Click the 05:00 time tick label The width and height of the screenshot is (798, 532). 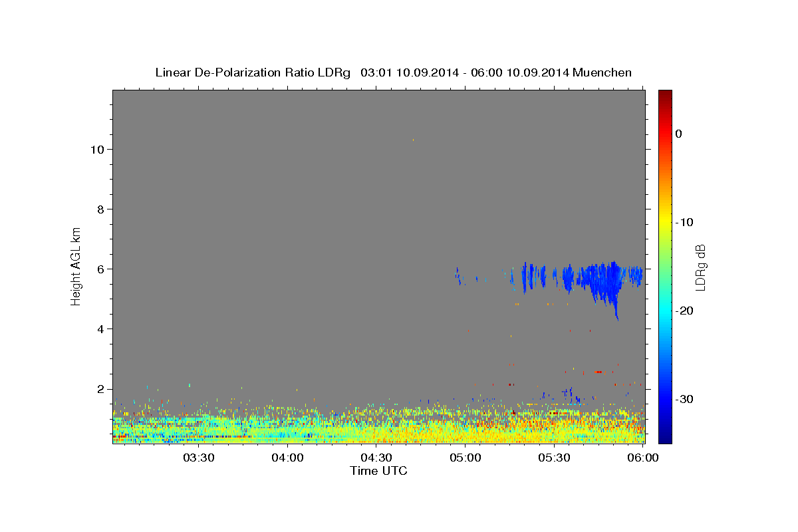[465, 458]
